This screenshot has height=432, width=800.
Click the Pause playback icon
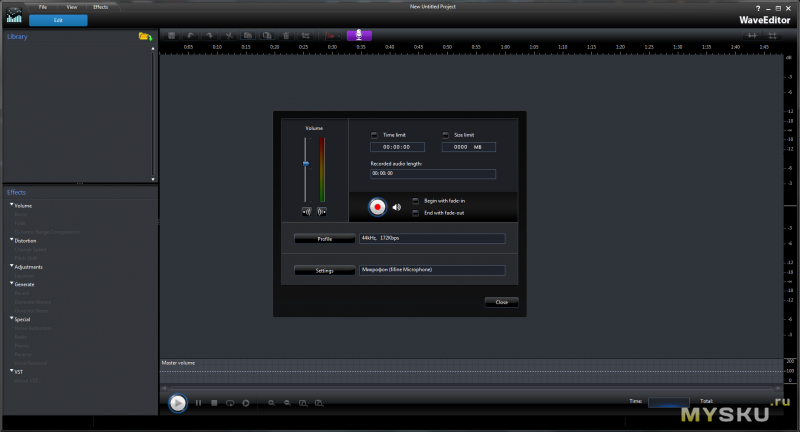[198, 402]
